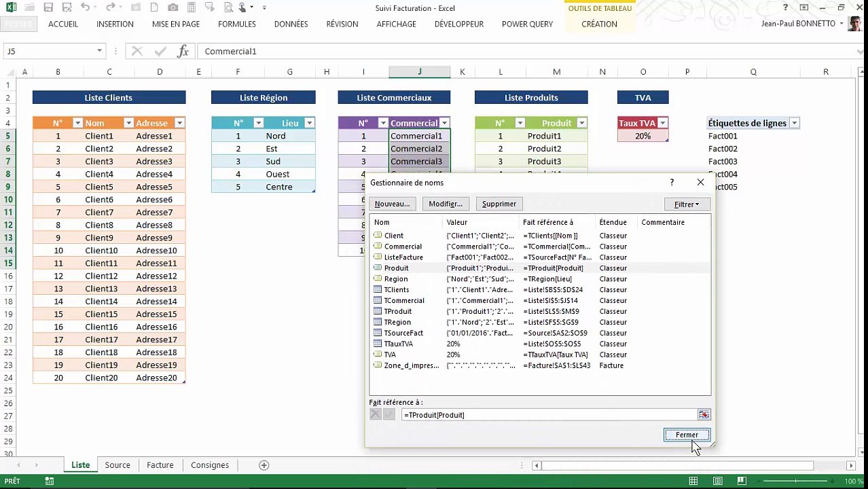Click the Insert function fx icon
The image size is (868, 489).
pyautogui.click(x=183, y=51)
